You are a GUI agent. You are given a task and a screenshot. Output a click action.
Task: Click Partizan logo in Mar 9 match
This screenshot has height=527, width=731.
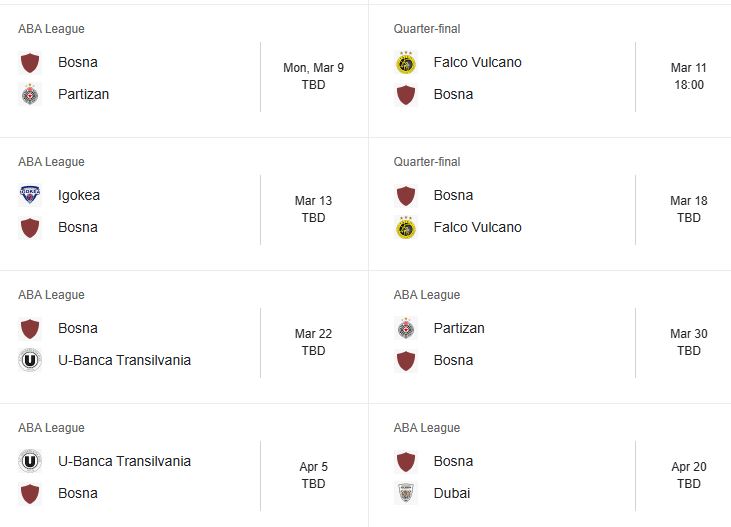[30, 95]
